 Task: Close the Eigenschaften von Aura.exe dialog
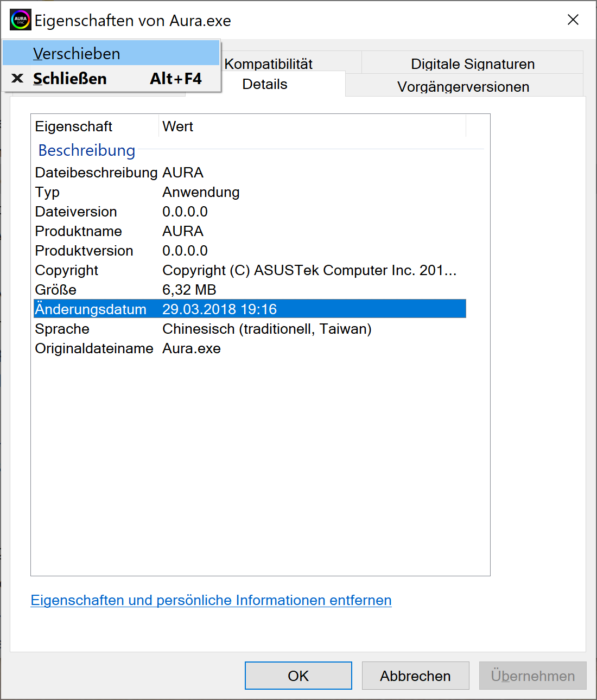pos(573,20)
